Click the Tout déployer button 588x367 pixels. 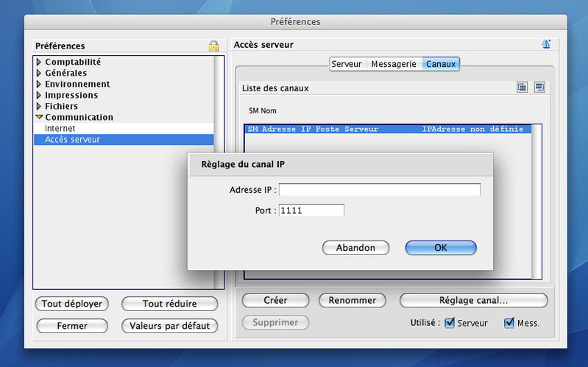pyautogui.click(x=71, y=304)
